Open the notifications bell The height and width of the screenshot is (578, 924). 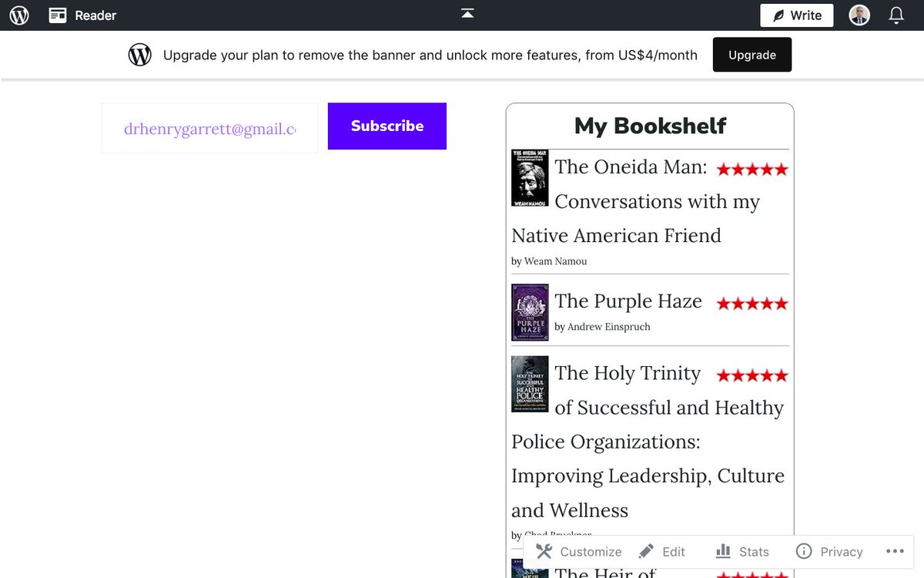coord(896,15)
